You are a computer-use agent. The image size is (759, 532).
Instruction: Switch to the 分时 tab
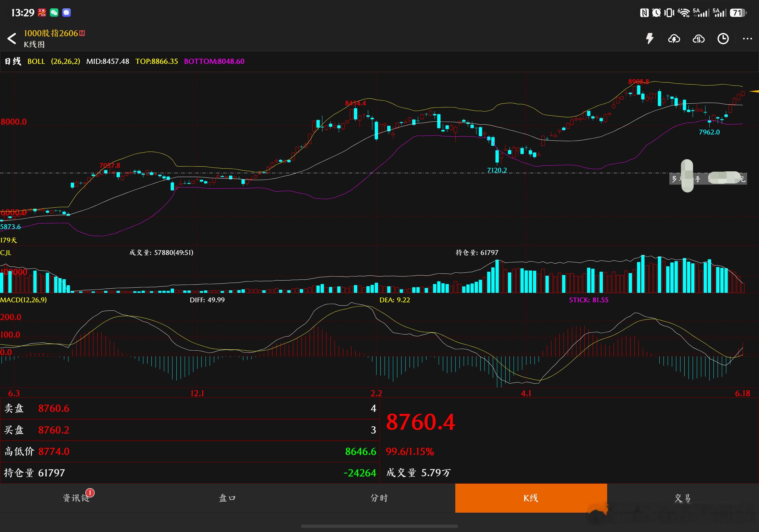[379, 498]
